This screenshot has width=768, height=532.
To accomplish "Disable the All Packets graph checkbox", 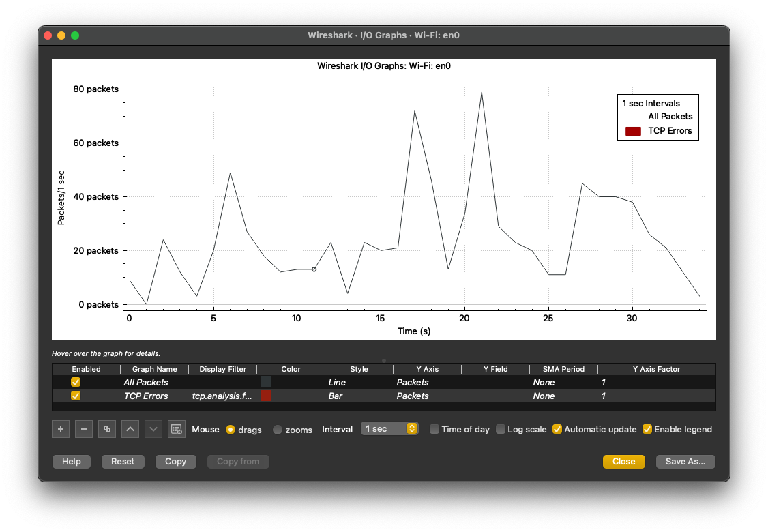I will click(76, 382).
